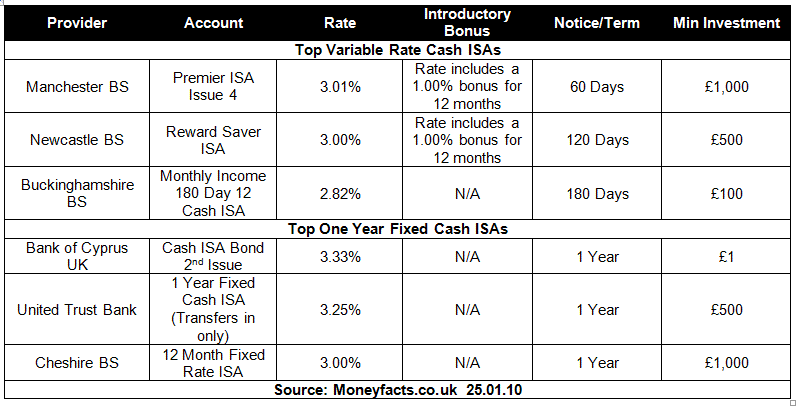Select the Reward Saver ISA account cell
798x408 pixels.
(213, 140)
